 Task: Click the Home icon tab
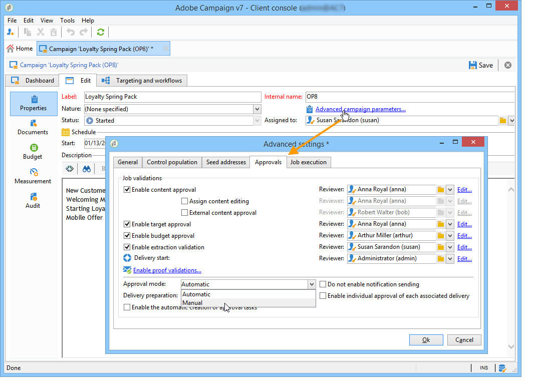pyautogui.click(x=20, y=49)
